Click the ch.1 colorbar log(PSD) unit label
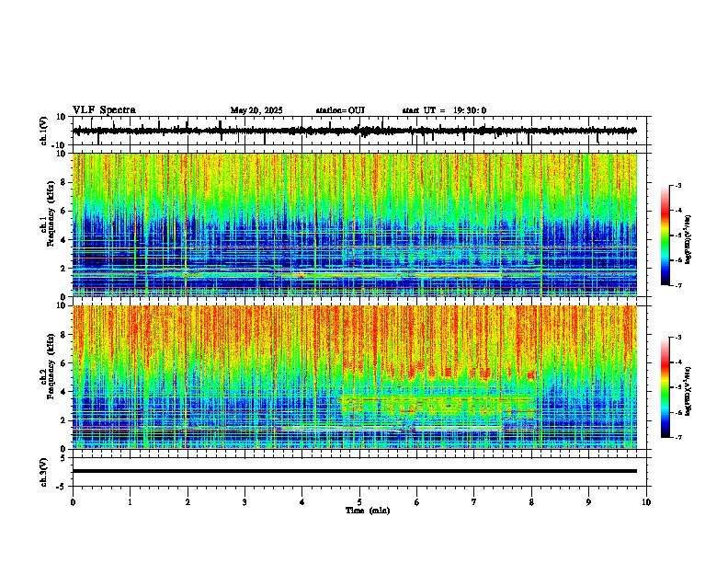The width and height of the screenshot is (728, 563). pos(688,240)
